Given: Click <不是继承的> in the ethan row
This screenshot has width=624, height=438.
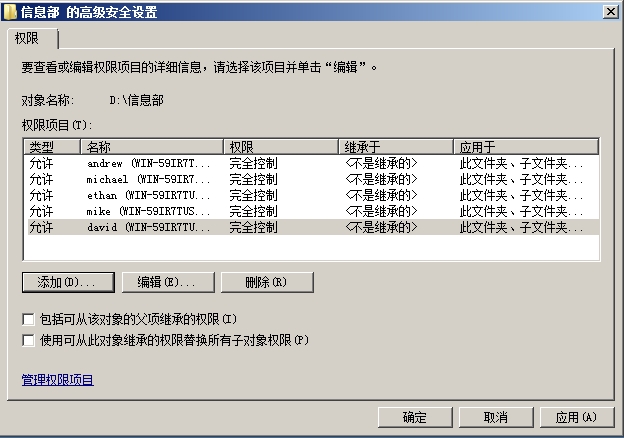Looking at the screenshot, I should [x=381, y=195].
